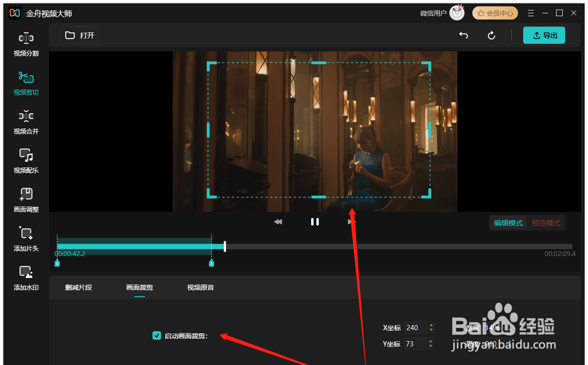
Task: Maximize the application window
Action: 559,13
